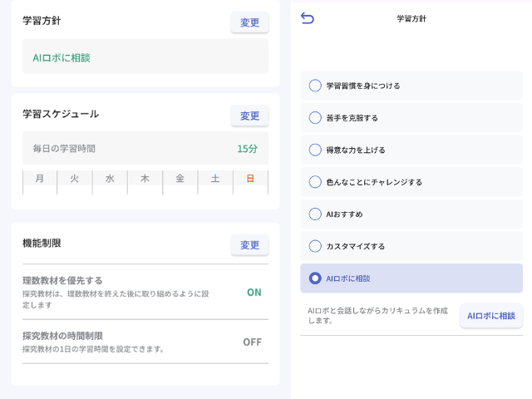Click the green AIロボに相談 policy field
Viewport: 532px width, 399px height.
point(145,57)
